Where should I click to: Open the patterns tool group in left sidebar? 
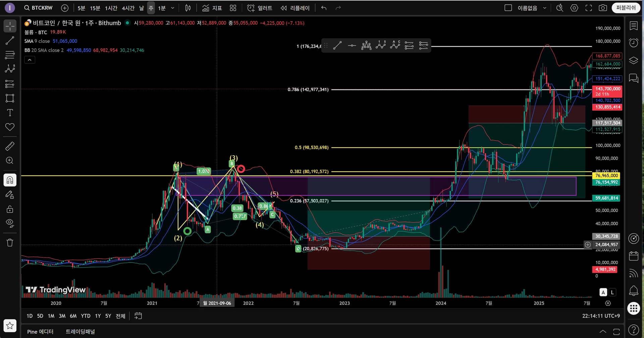coord(10,69)
